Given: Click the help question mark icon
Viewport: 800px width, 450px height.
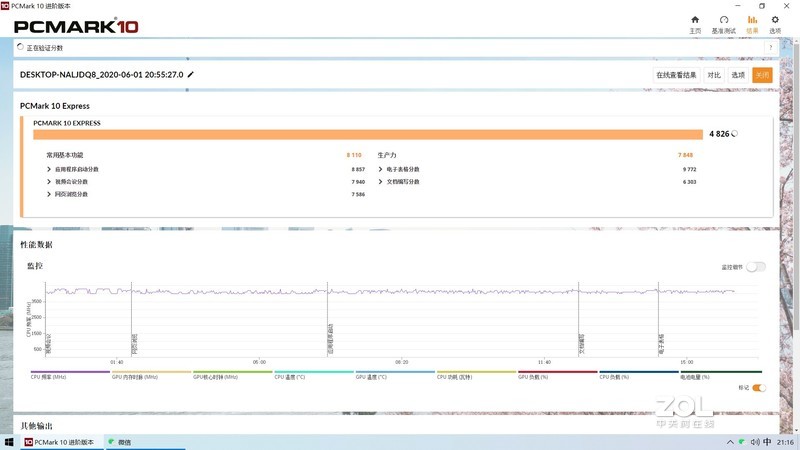Looking at the screenshot, I should click(771, 47).
